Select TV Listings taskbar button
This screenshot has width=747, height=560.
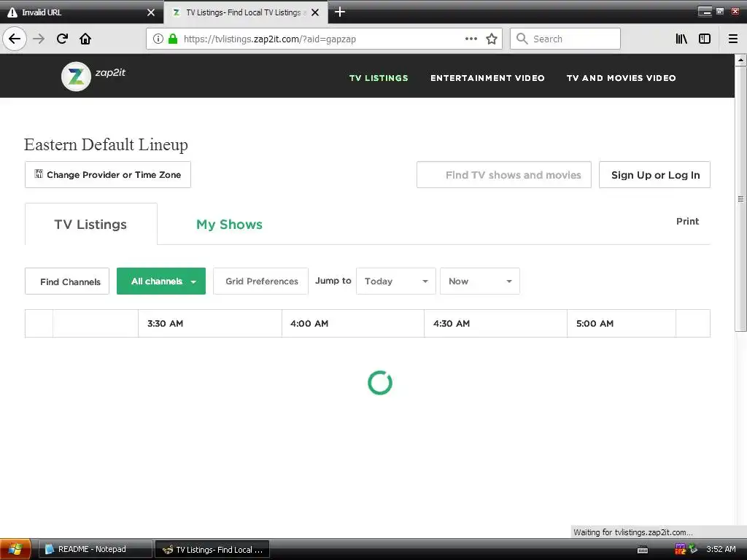(x=212, y=550)
